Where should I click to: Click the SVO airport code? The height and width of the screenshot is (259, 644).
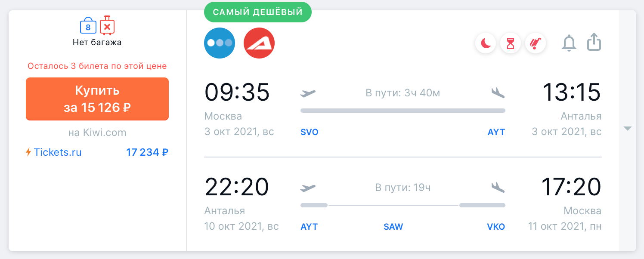310,132
